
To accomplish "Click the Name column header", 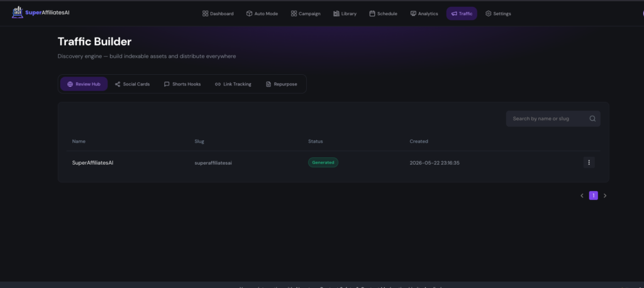I will (x=79, y=141).
